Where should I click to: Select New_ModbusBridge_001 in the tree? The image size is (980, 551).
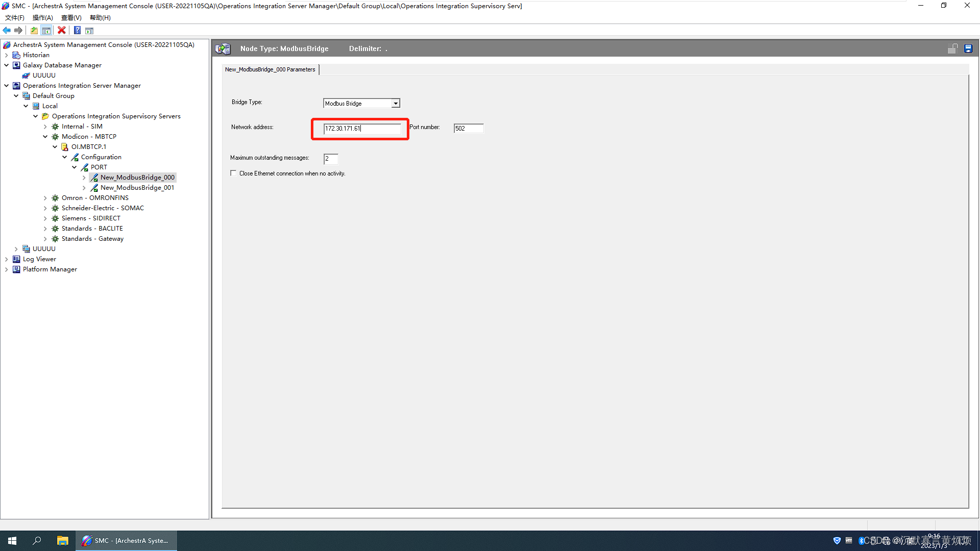[137, 188]
